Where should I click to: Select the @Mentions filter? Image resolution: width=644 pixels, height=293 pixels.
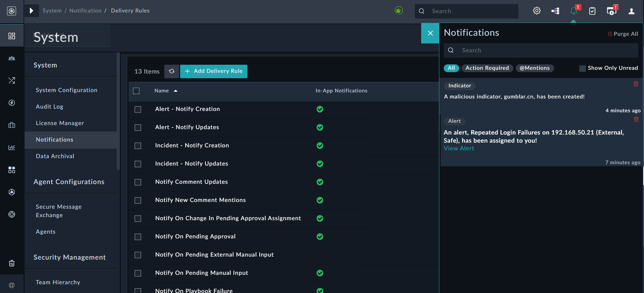(x=535, y=68)
